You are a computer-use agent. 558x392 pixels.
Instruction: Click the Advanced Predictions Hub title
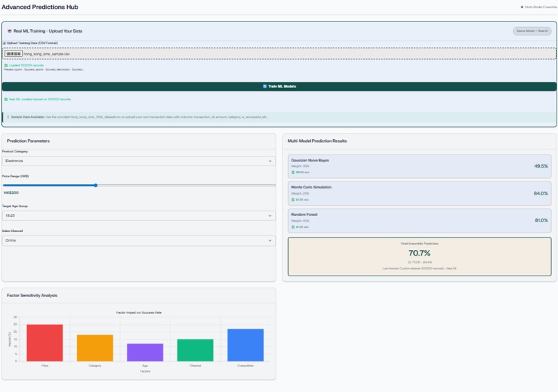click(40, 7)
